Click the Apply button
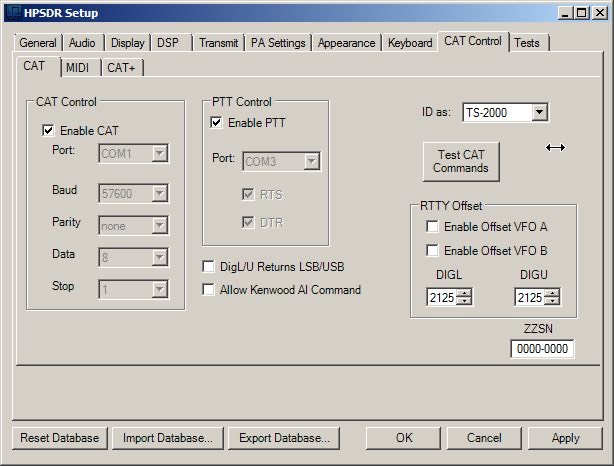 pos(565,438)
